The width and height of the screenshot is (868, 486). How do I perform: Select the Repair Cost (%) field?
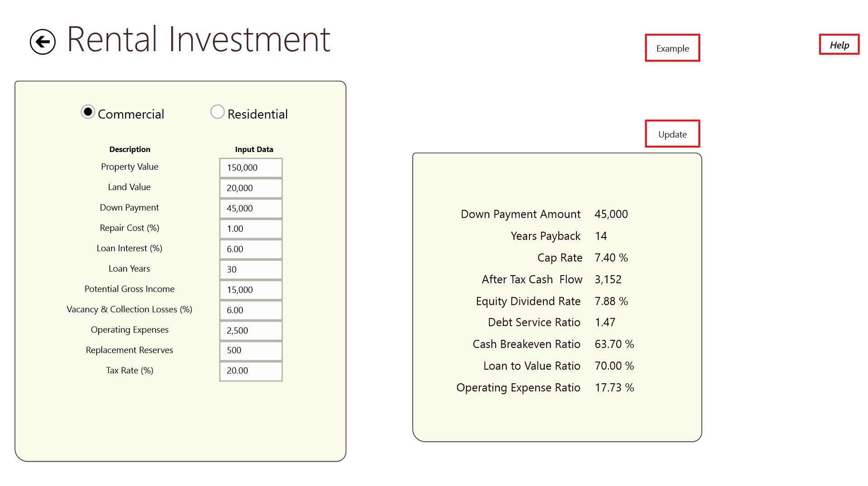pos(251,229)
